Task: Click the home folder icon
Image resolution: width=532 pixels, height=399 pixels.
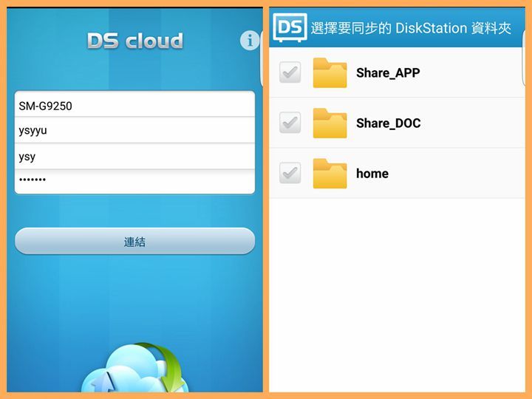Action: (330, 174)
